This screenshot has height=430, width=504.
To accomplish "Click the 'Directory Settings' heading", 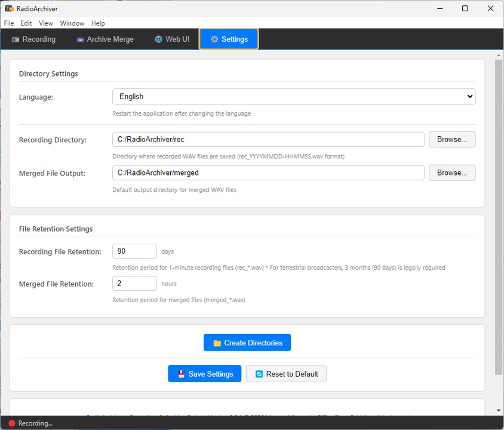I will [48, 73].
